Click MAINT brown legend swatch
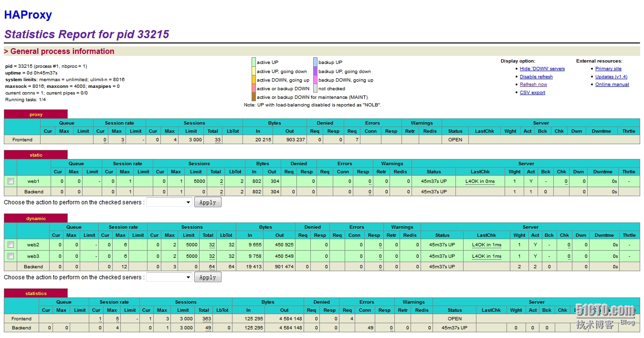This screenshot has width=644, height=338. point(254,97)
